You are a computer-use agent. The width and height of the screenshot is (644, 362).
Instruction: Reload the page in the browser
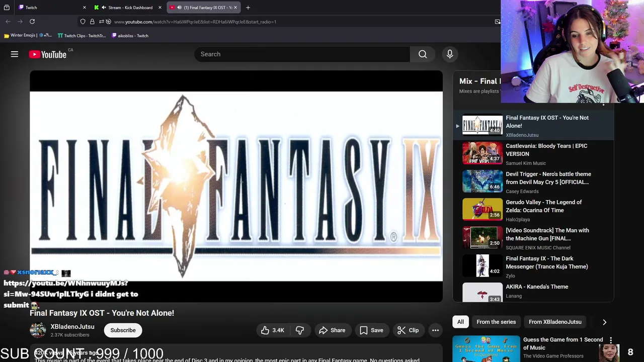coord(32,22)
